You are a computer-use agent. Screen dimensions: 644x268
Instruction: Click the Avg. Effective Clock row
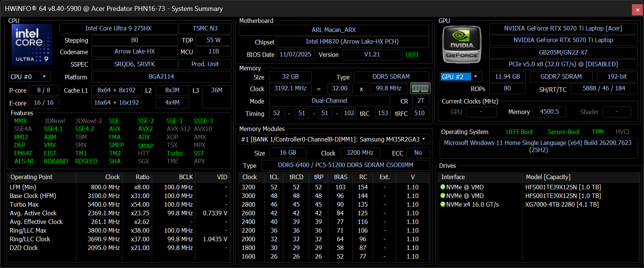[119, 222]
